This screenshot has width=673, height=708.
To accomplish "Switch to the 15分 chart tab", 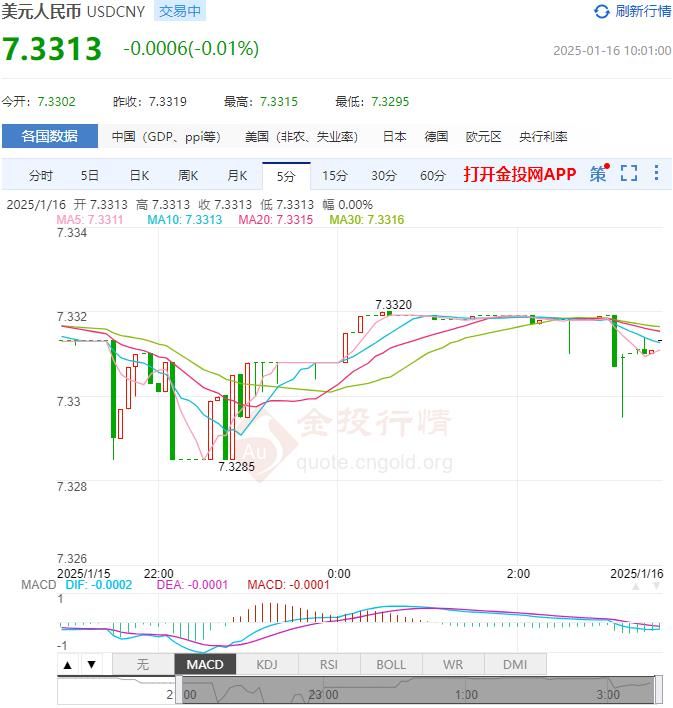I will click(335, 176).
